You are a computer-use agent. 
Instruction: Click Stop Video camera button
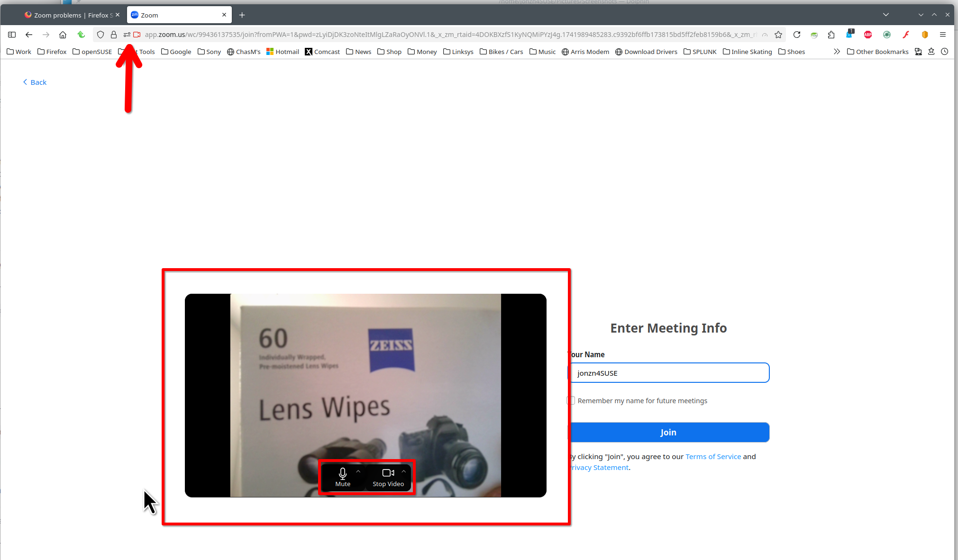point(388,477)
